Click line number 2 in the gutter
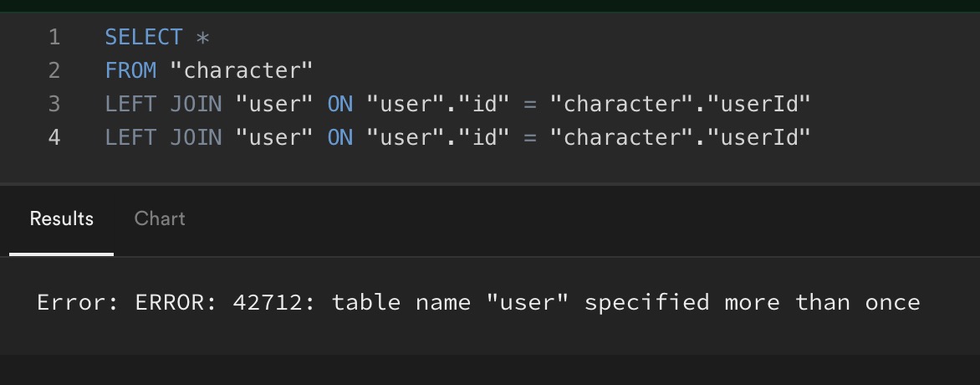The image size is (980, 385). click(x=54, y=70)
